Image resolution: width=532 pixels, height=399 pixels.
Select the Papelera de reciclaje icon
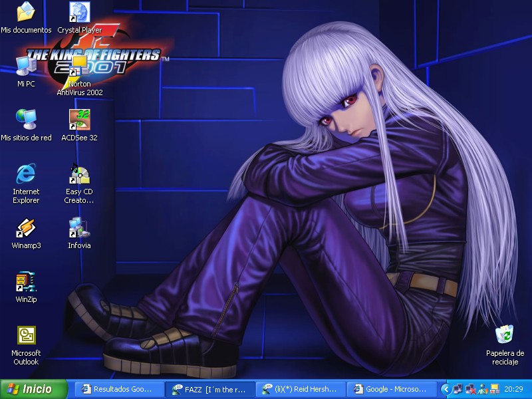pos(505,334)
